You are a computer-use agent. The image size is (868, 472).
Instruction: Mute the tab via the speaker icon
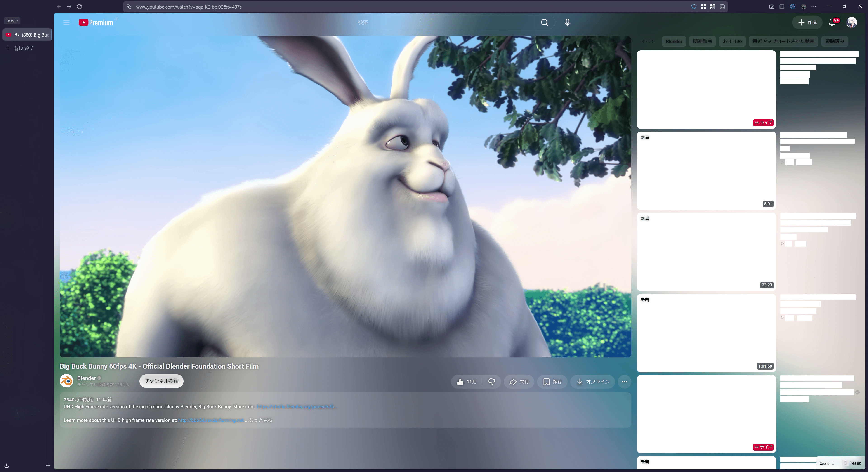(17, 34)
